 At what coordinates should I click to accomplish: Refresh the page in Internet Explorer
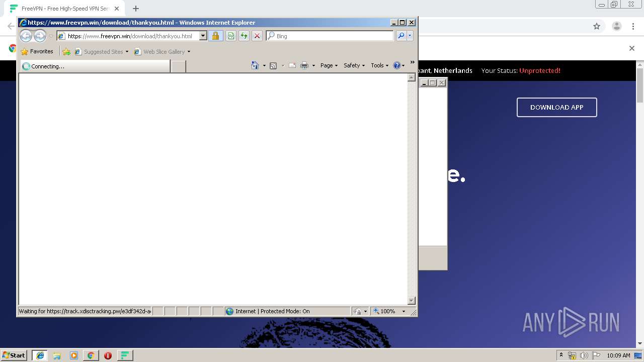point(244,36)
